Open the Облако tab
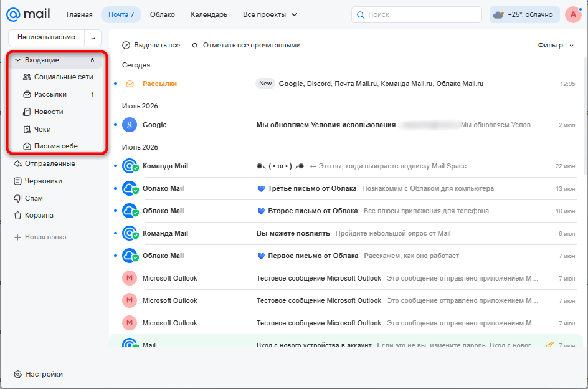 pyautogui.click(x=163, y=14)
